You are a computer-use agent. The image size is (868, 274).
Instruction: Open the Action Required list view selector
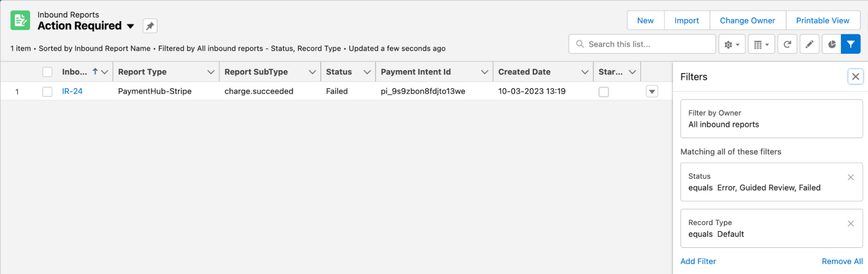click(131, 26)
